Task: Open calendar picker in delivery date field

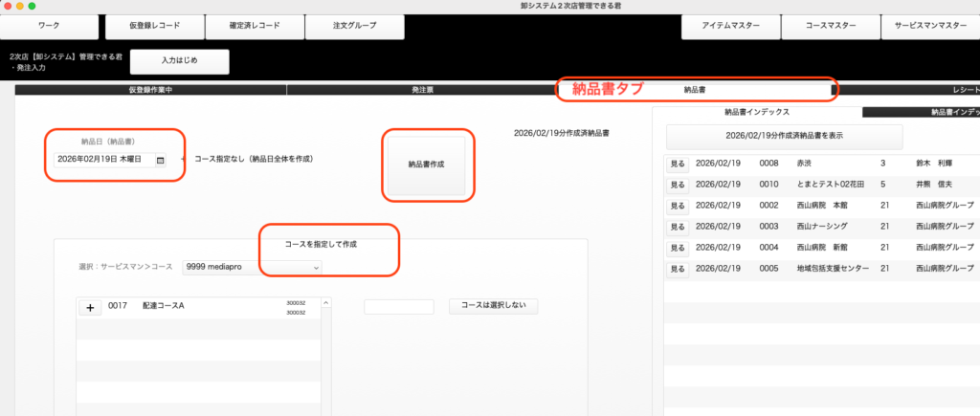Action: [160, 159]
